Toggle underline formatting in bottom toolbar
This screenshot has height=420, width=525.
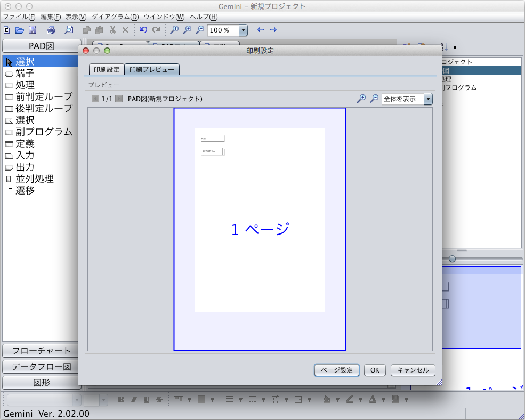click(147, 399)
